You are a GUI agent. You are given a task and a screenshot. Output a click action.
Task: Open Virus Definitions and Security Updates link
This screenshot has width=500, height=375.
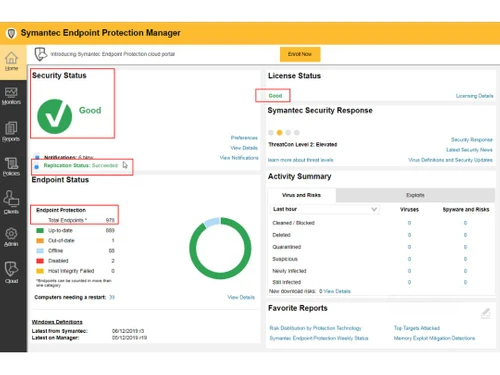[450, 160]
